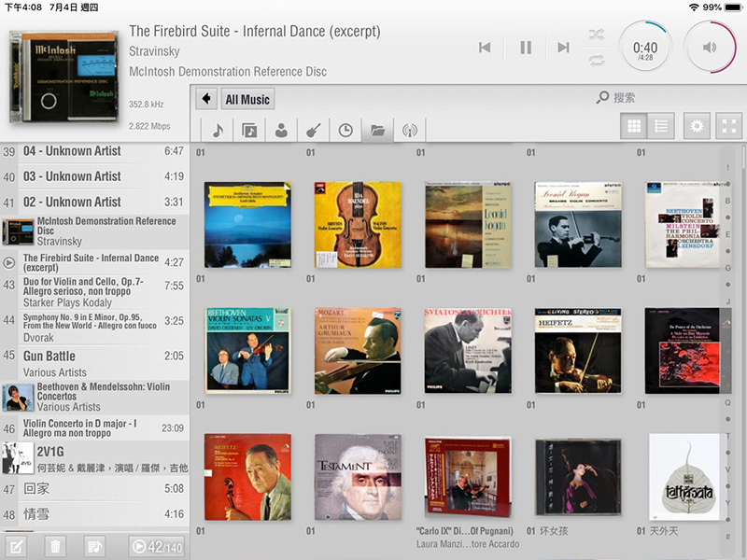The image size is (747, 560).
Task: Select track 48 情雪
Action: (94, 514)
